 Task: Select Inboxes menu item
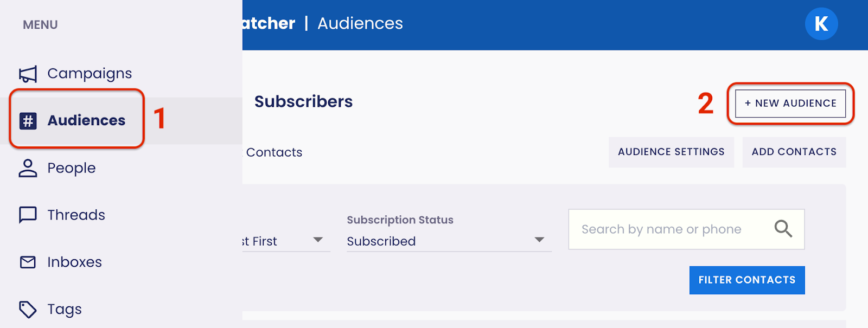click(74, 262)
